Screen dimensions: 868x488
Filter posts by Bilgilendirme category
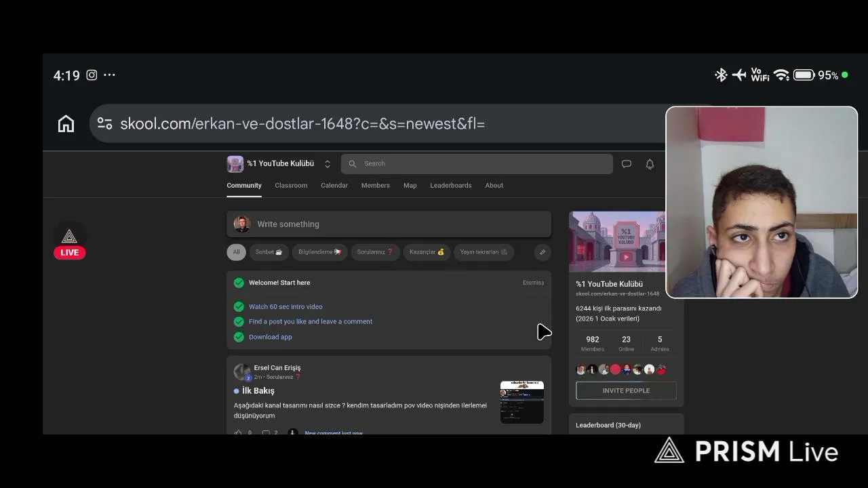[320, 252]
